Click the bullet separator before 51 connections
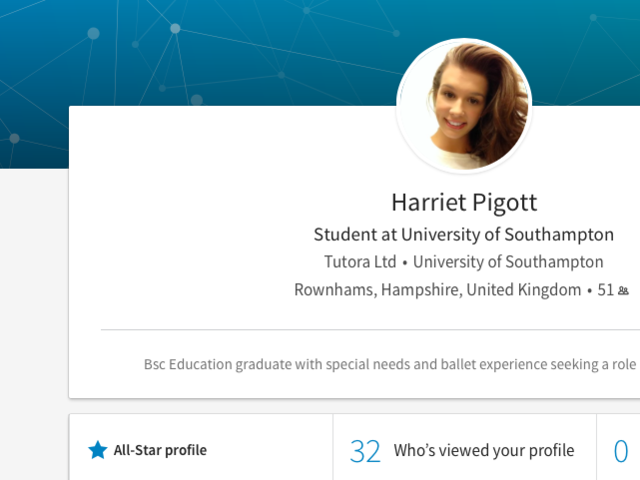This screenshot has height=480, width=640. [589, 291]
